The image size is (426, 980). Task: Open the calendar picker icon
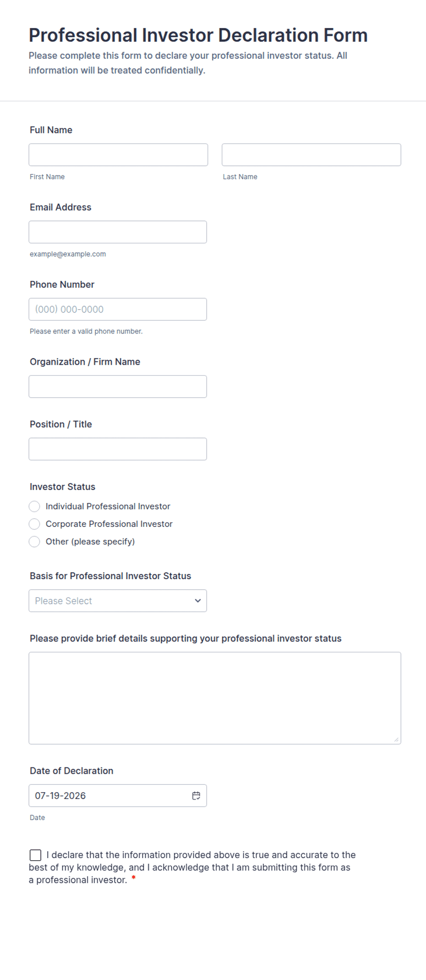pyautogui.click(x=196, y=795)
